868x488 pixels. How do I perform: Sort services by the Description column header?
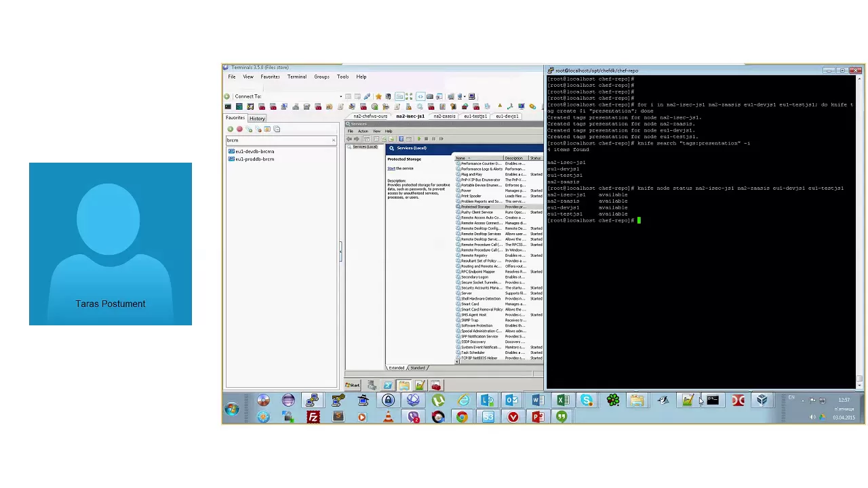(x=515, y=158)
